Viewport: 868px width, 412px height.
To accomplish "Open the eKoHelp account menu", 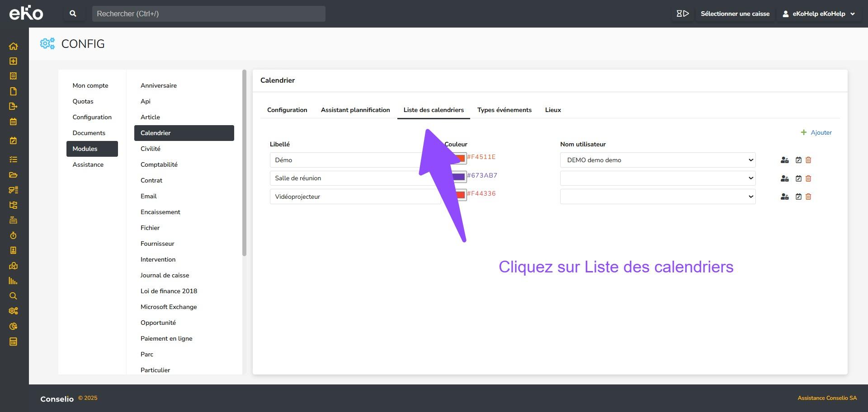I will (x=818, y=14).
